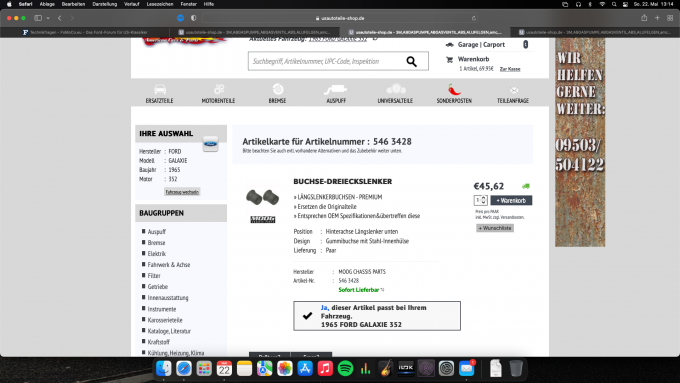
Task: Toggle the Safari sidebar button
Action: pos(38,18)
